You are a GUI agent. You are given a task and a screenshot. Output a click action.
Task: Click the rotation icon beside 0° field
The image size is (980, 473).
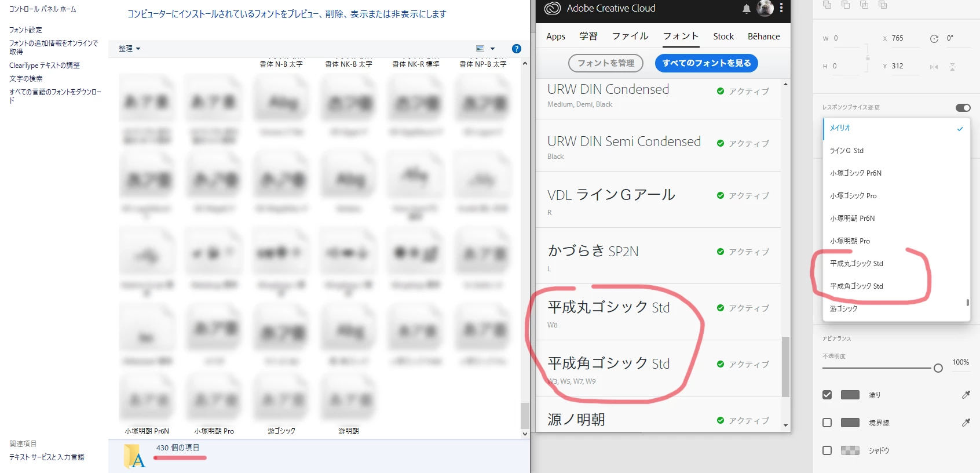934,39
